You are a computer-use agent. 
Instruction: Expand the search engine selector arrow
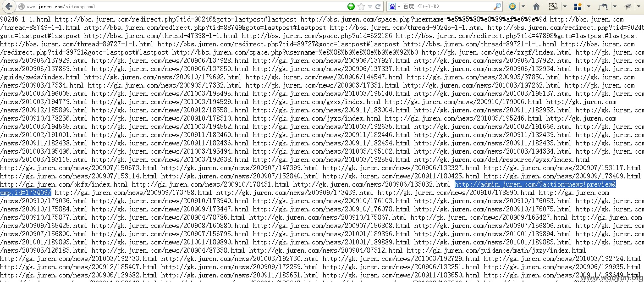click(399, 6)
